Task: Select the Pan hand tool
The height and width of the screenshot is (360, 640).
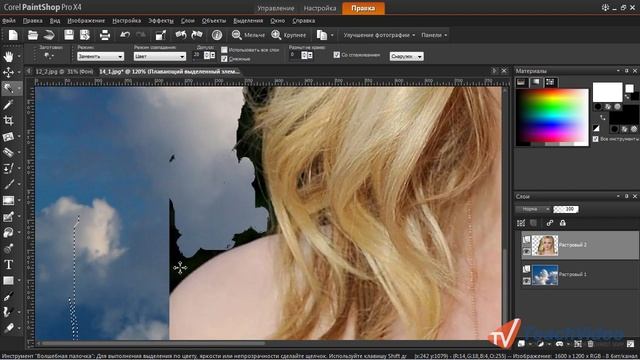Action: 8,56
